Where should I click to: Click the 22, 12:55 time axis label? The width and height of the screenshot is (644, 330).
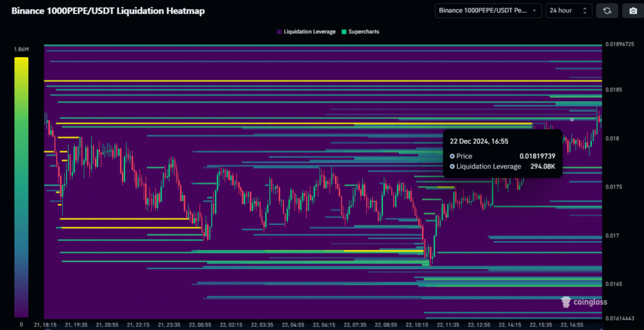point(479,325)
